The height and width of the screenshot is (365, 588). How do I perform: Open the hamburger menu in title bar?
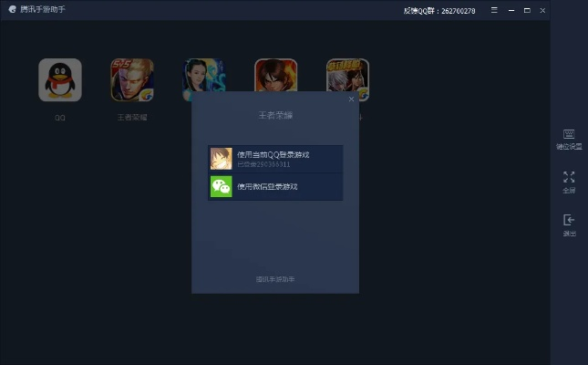[494, 10]
